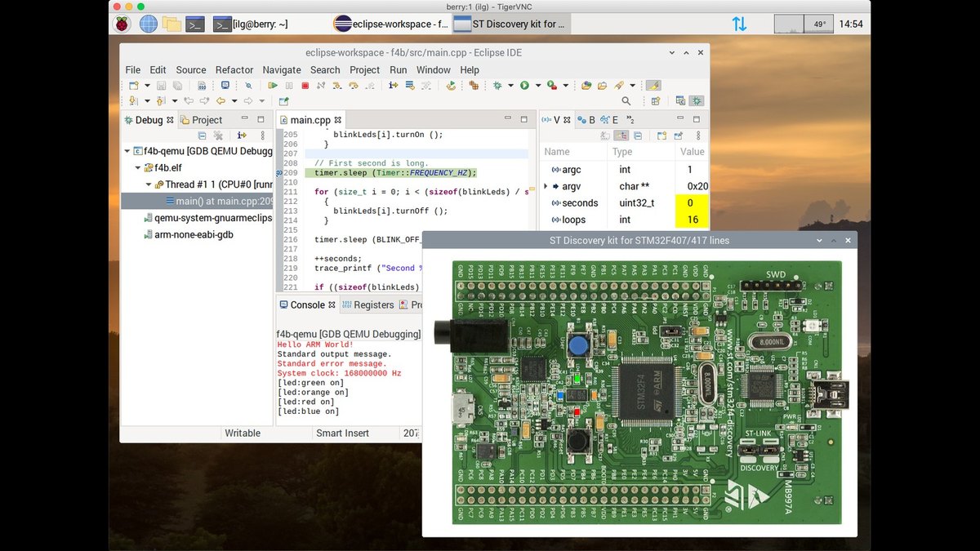This screenshot has height=551, width=980.
Task: Maximize the Variables view panel
Action: pos(695,119)
